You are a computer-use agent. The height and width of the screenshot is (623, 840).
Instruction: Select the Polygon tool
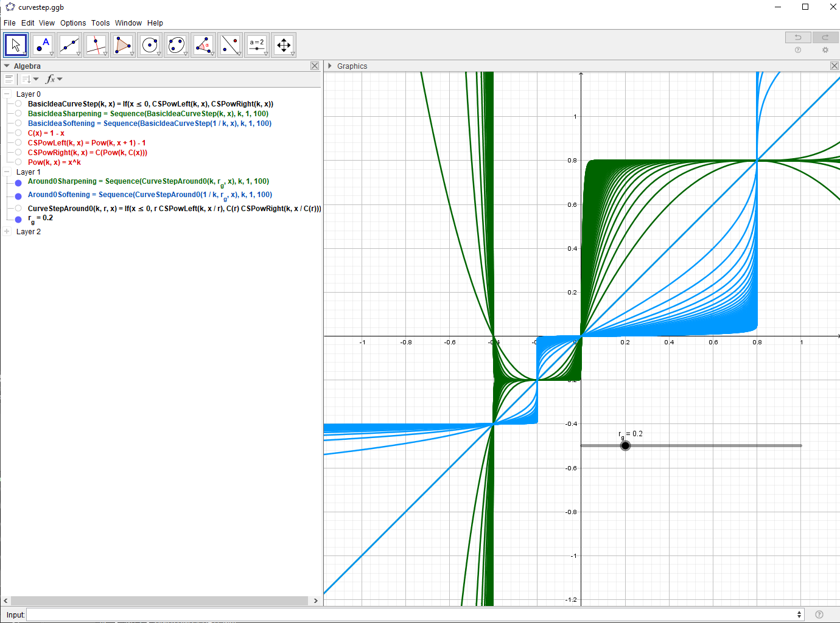click(x=123, y=45)
